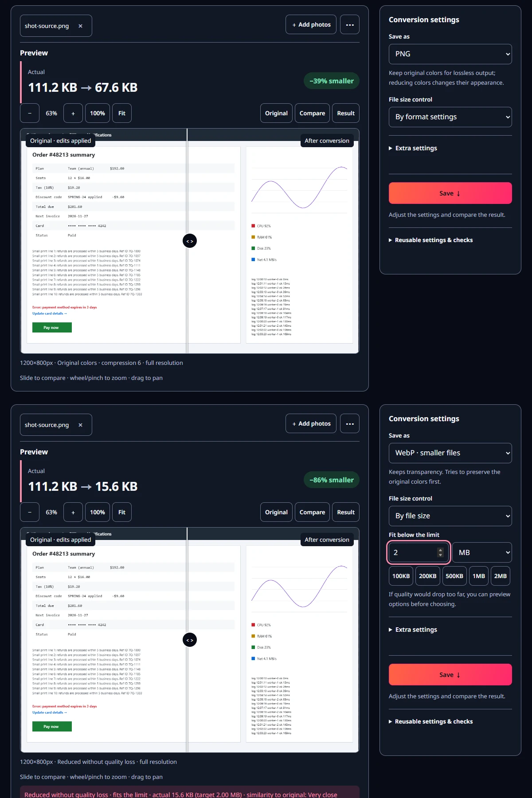Click Add photos in the bottom panel
532x798 pixels.
pos(311,424)
